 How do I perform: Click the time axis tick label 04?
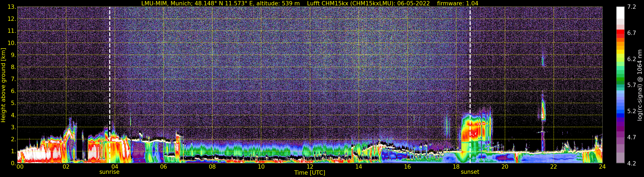(x=115, y=167)
